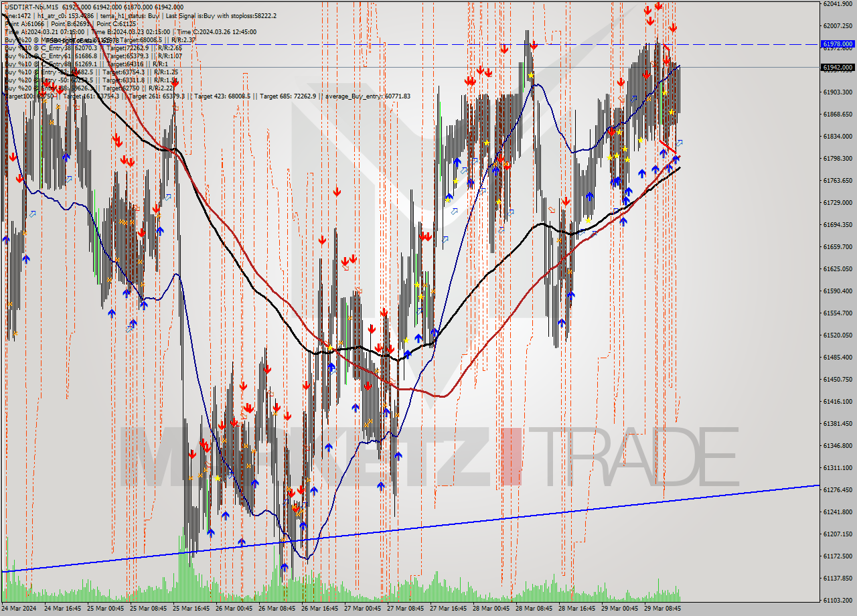Select the 'Last Signal is:Buy with stoploss' text
Screen dimensions: 857x616
[x=210, y=15]
